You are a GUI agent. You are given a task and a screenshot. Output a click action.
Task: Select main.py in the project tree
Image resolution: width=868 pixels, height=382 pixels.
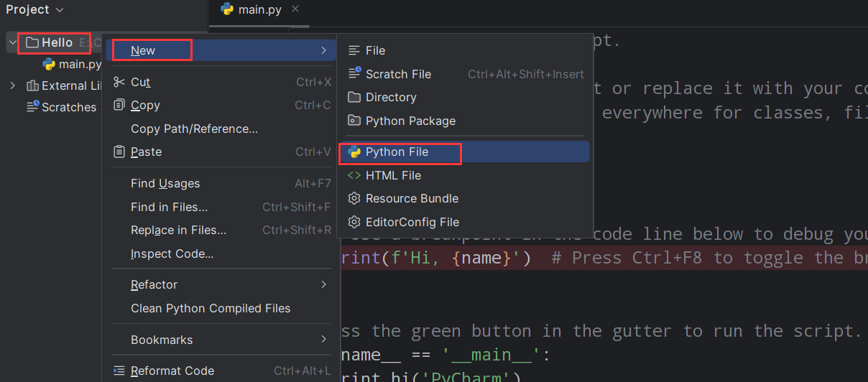tap(80, 65)
